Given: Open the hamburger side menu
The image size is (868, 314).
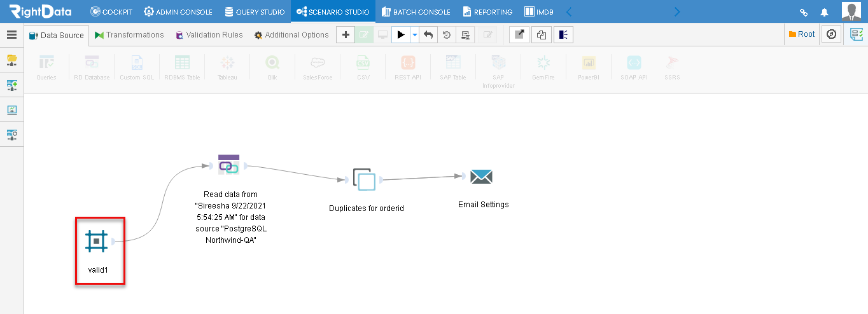Looking at the screenshot, I should coord(11,35).
